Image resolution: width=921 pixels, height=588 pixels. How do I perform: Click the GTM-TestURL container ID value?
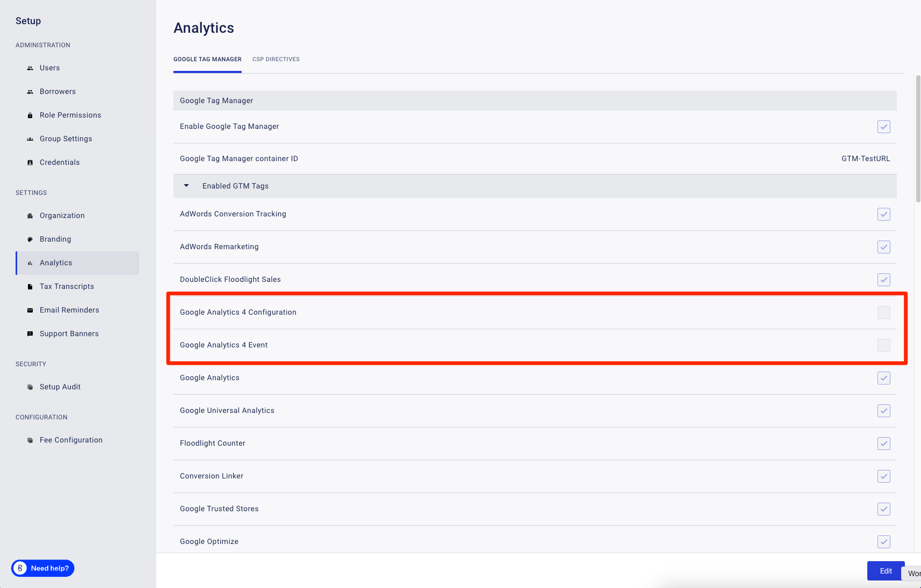click(x=866, y=159)
